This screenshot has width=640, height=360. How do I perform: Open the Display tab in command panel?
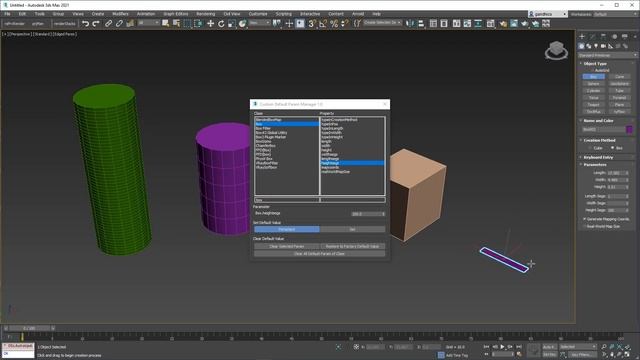tap(624, 36)
